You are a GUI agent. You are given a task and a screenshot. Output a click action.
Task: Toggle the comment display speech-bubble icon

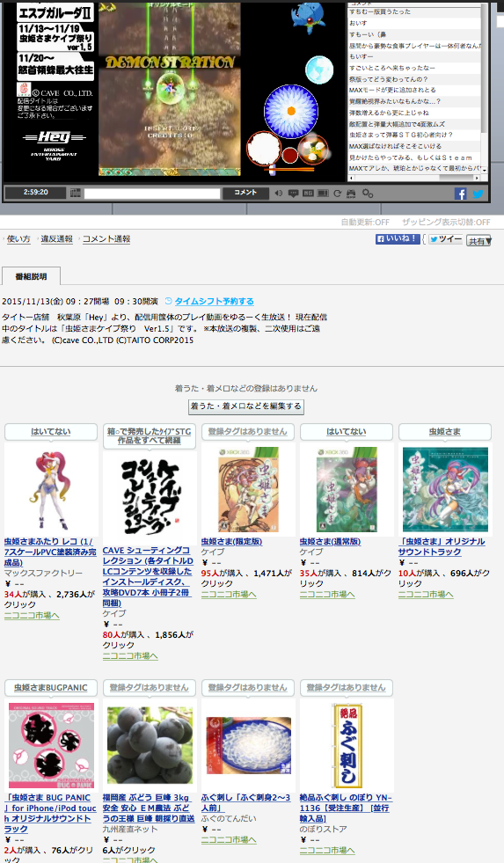pyautogui.click(x=293, y=194)
